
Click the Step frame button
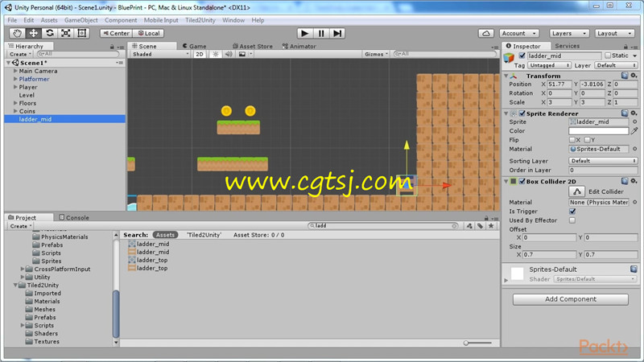pyautogui.click(x=336, y=33)
